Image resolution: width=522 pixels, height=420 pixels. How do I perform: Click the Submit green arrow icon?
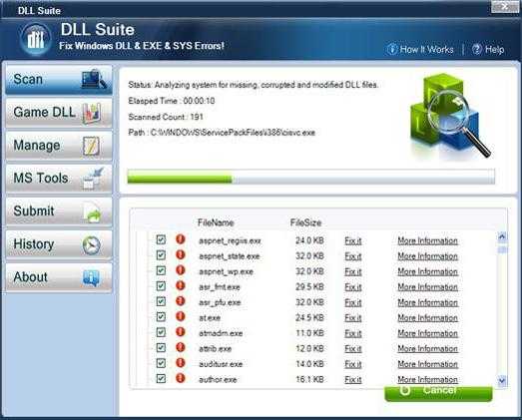coord(92,212)
